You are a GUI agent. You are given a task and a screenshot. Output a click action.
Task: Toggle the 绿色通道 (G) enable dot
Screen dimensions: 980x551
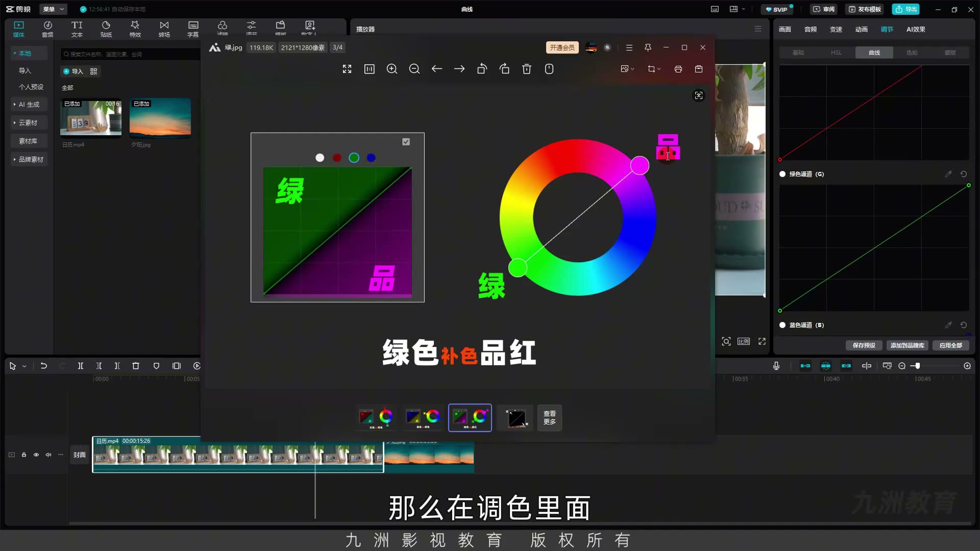coord(782,174)
